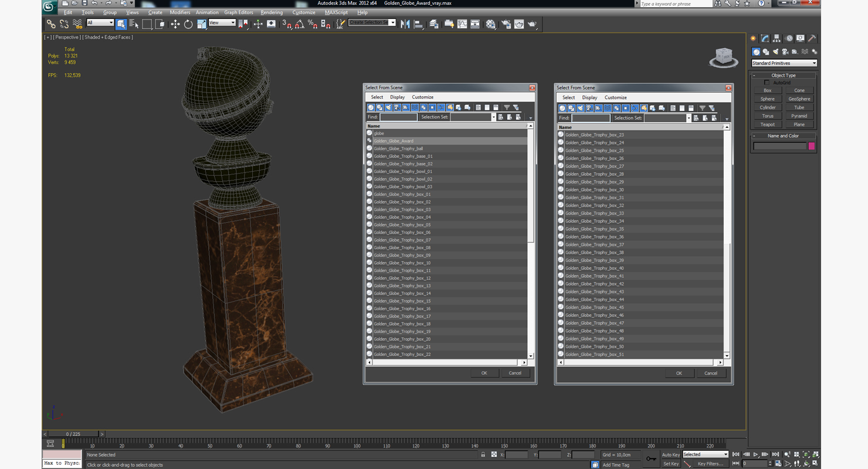Click OK in left Select From Scene dialog

tap(484, 373)
